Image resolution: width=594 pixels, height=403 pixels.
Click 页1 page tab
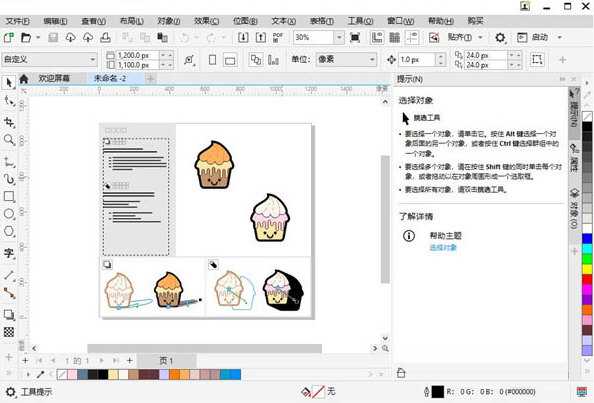166,361
